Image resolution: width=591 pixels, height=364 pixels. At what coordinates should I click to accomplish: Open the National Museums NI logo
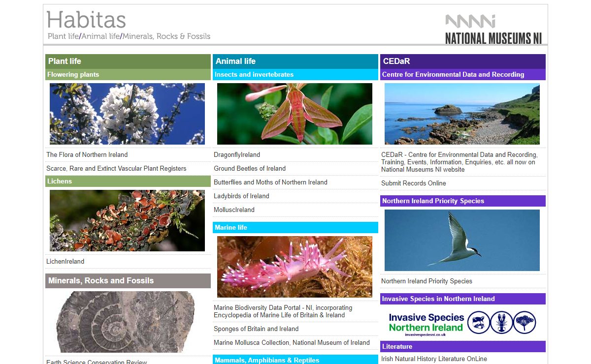(493, 29)
